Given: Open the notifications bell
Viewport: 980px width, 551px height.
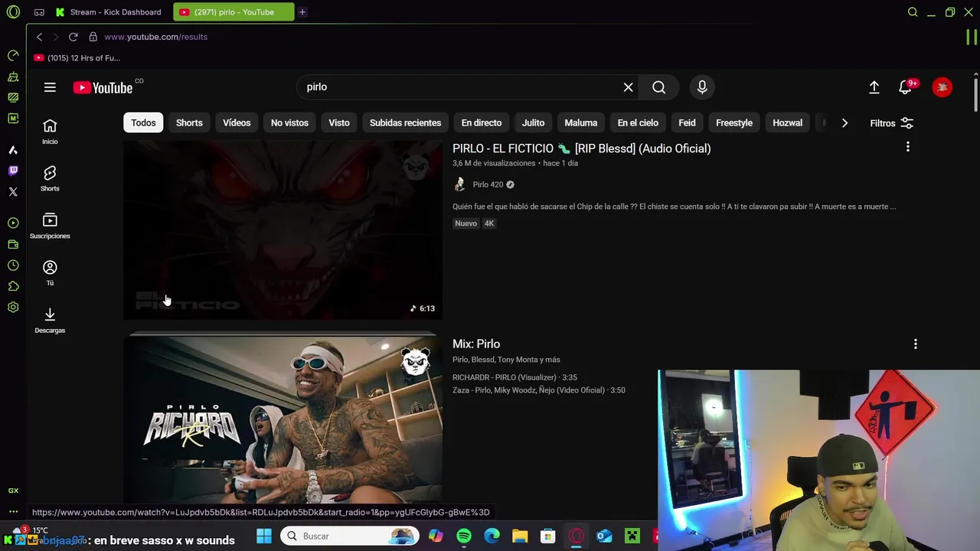Looking at the screenshot, I should tap(905, 87).
